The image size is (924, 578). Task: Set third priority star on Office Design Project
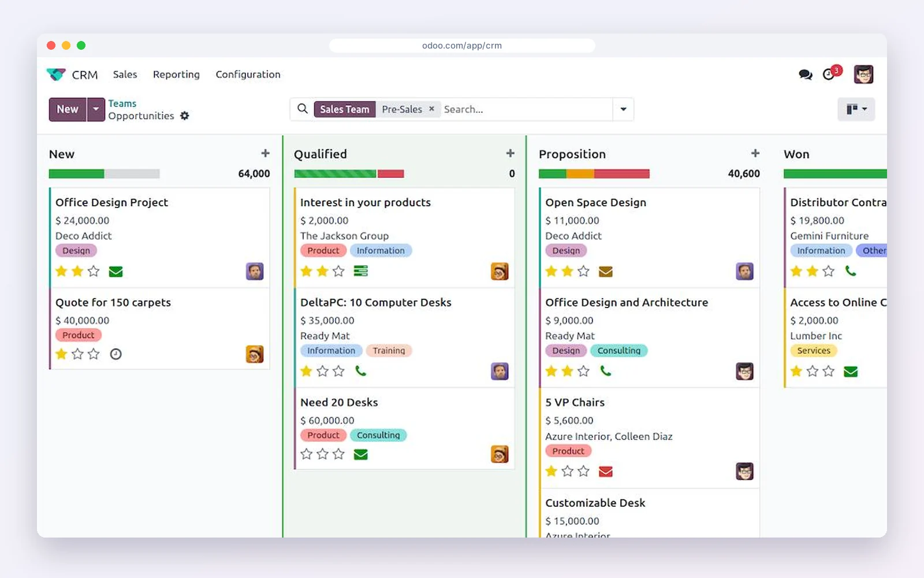[x=94, y=271]
